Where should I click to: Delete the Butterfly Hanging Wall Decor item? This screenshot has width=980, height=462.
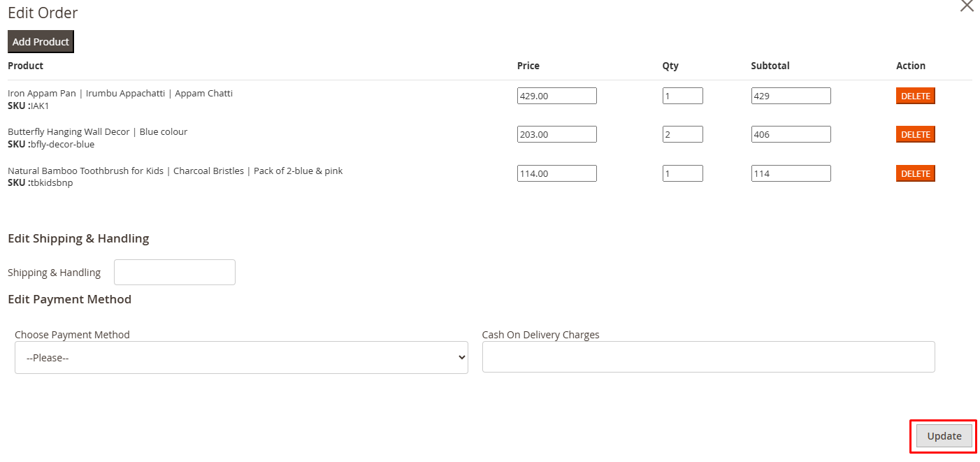point(915,134)
